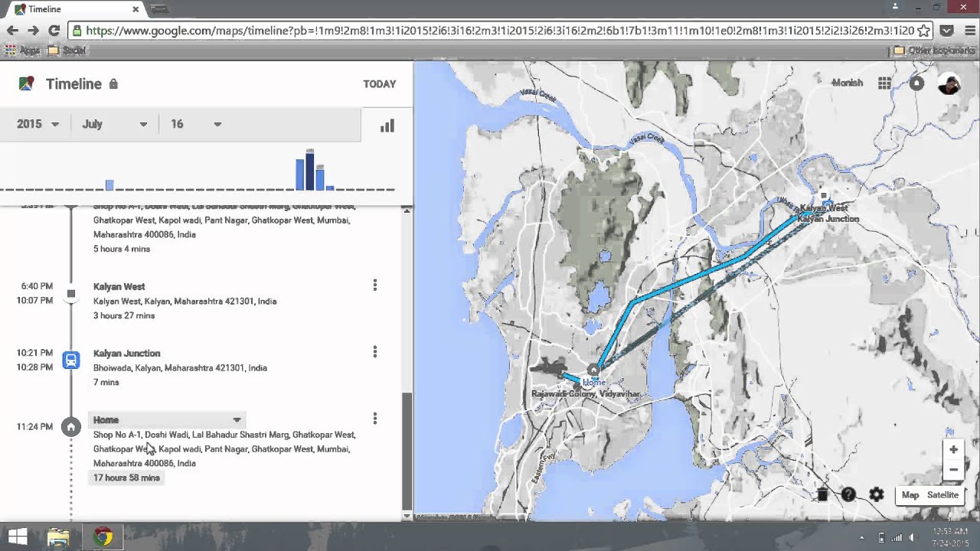Open the account profile picture
980x551 pixels.
tap(949, 83)
